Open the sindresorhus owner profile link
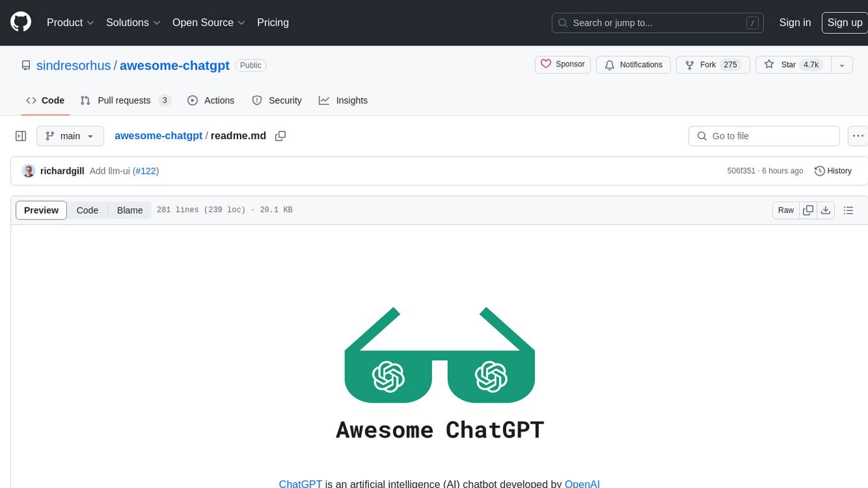The width and height of the screenshot is (868, 488). [73, 65]
